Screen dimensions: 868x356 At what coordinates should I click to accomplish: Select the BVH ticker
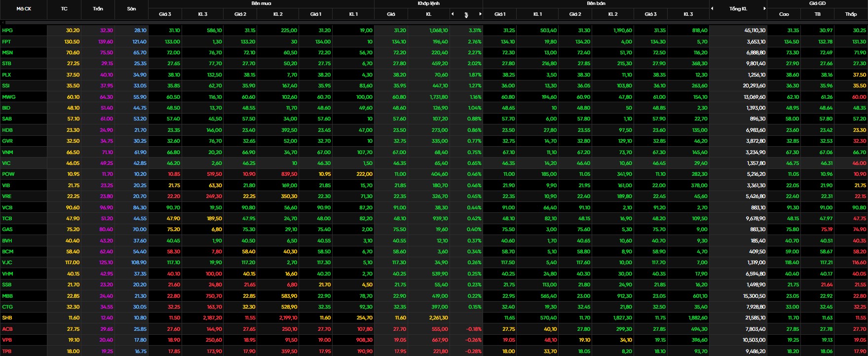point(7,240)
